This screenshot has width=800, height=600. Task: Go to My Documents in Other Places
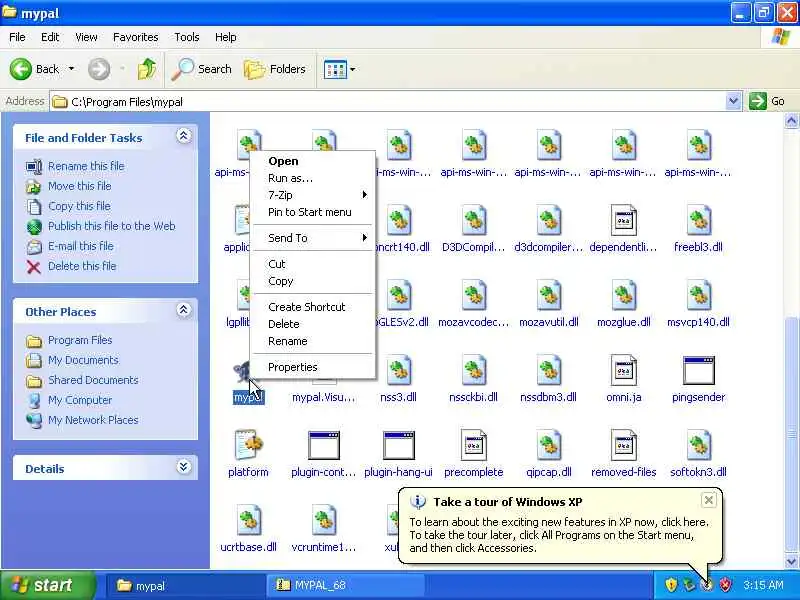[83, 360]
